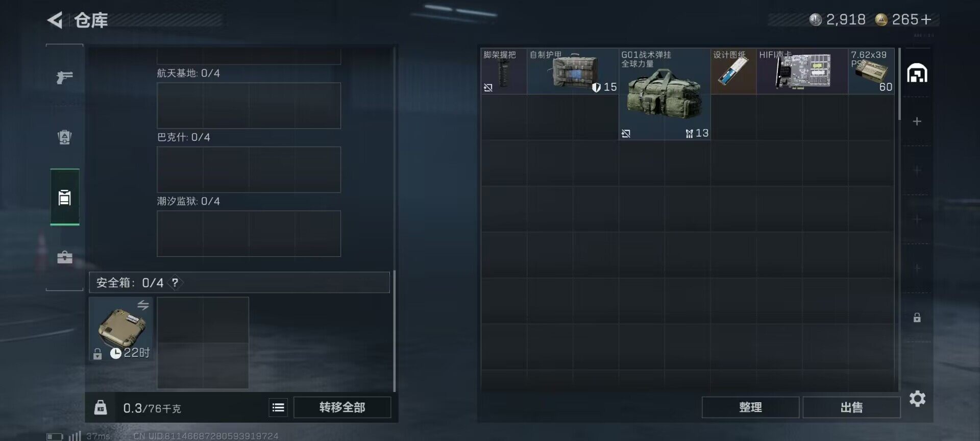The height and width of the screenshot is (441, 980).
Task: Add a storage page with first plus
Action: 917,121
